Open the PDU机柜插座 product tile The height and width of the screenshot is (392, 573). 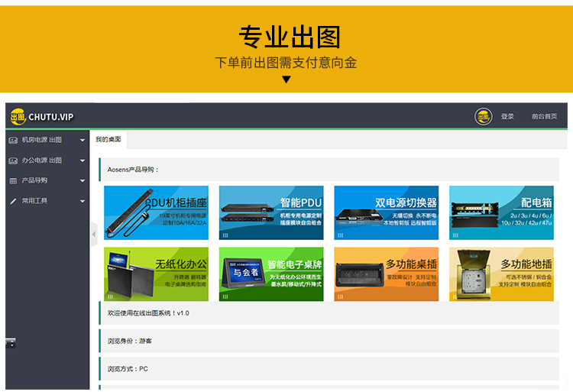pyautogui.click(x=156, y=212)
